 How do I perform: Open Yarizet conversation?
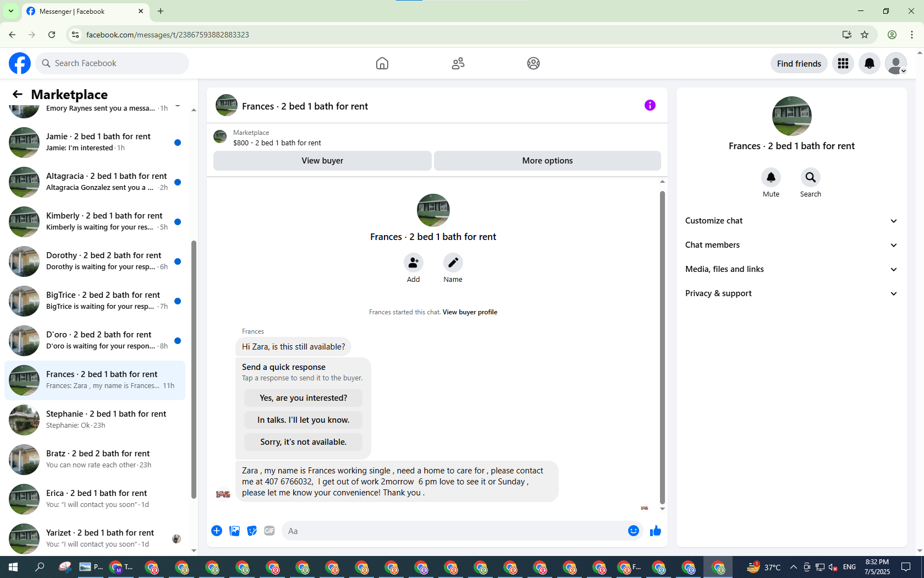click(95, 539)
